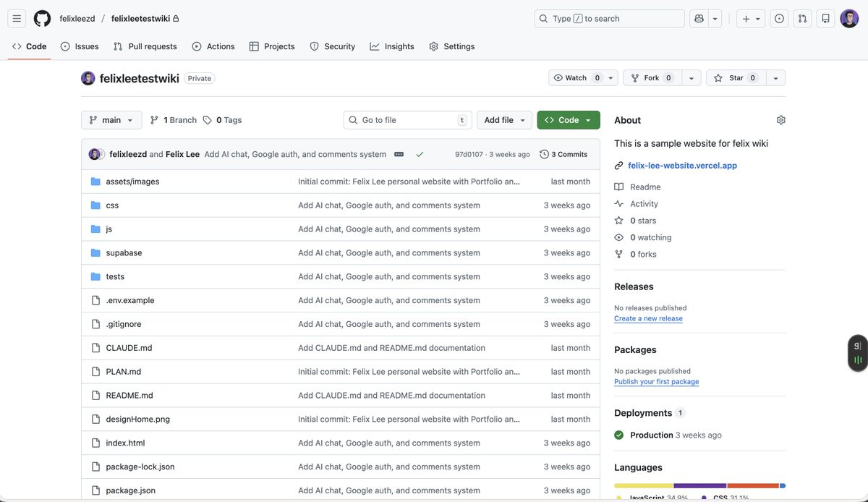Open the PLAN.md file
The height and width of the screenshot is (502, 868).
pyautogui.click(x=123, y=372)
